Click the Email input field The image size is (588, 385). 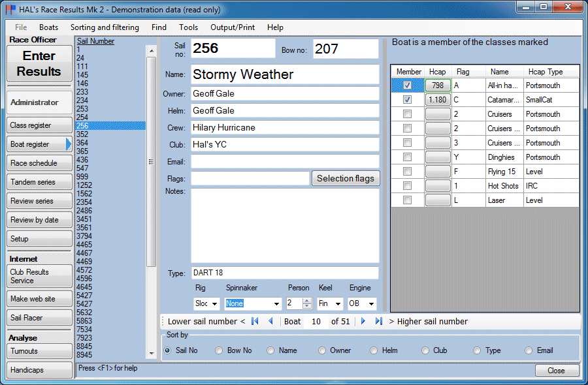point(285,162)
